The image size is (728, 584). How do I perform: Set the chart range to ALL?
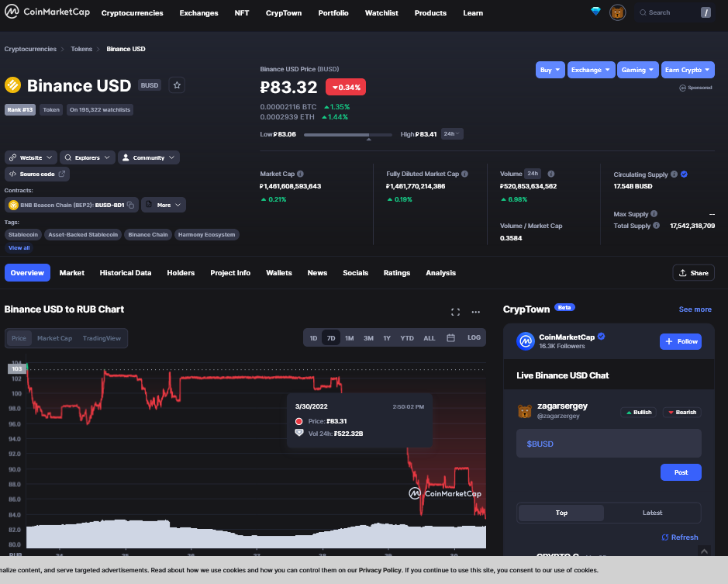click(x=430, y=338)
